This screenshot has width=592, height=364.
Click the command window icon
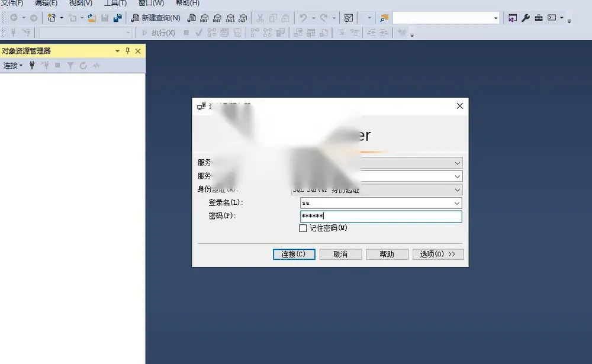click(552, 18)
